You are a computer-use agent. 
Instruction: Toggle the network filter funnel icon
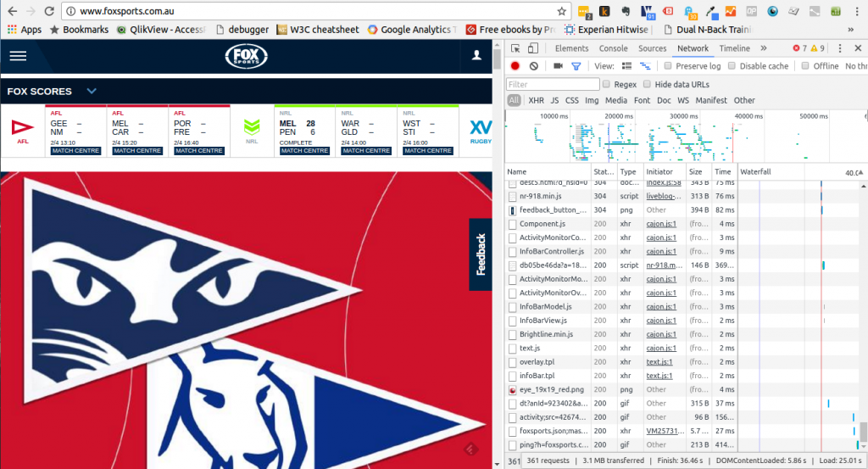point(576,66)
